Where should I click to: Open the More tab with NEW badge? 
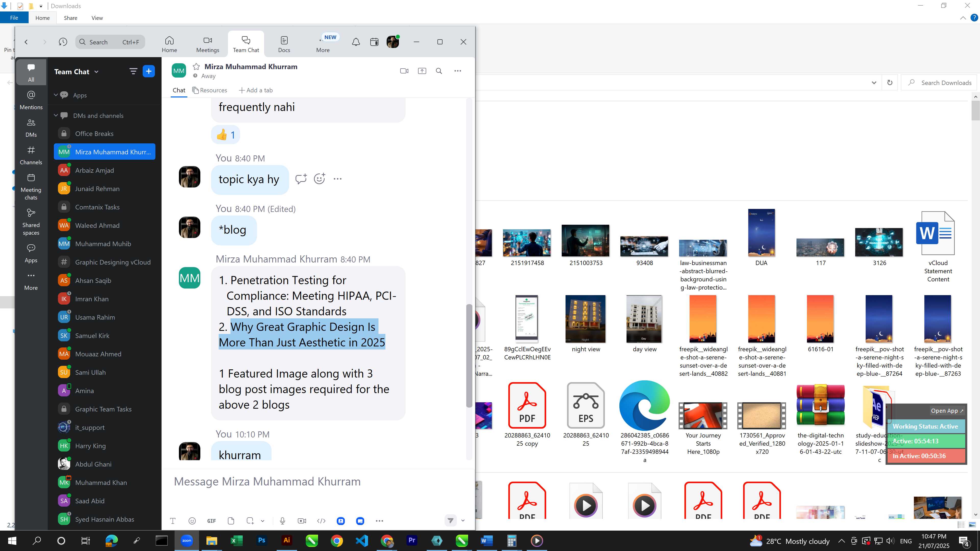pyautogui.click(x=323, y=44)
